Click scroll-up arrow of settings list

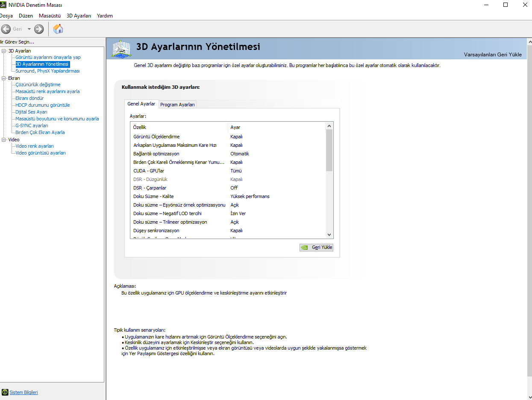click(x=329, y=126)
